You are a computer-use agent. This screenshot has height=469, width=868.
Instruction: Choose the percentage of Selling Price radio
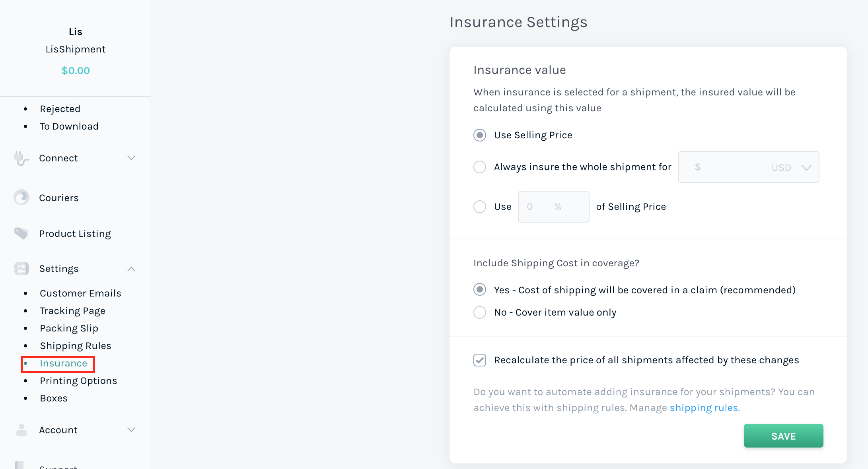(x=480, y=207)
